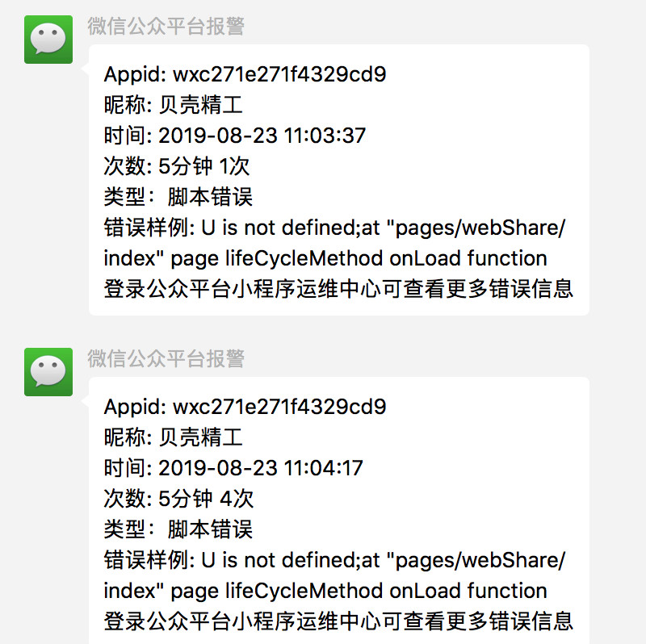Click first 登录公众平台小程序运维中心 footer text
This screenshot has height=644, width=646.
[242, 289]
